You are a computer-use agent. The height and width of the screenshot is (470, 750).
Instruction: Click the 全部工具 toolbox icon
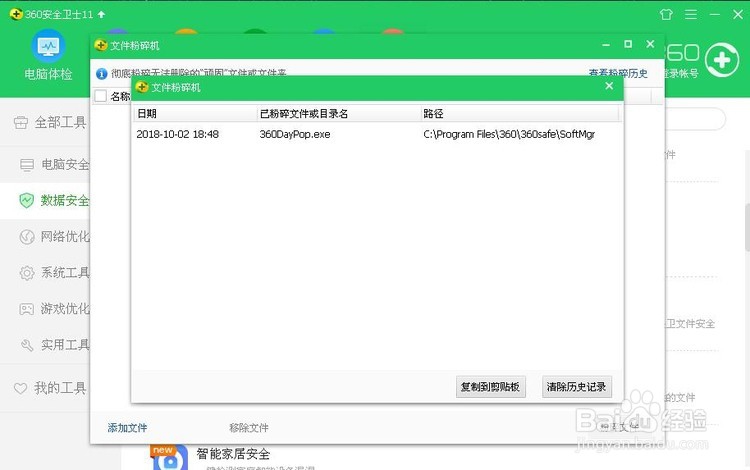(x=21, y=123)
